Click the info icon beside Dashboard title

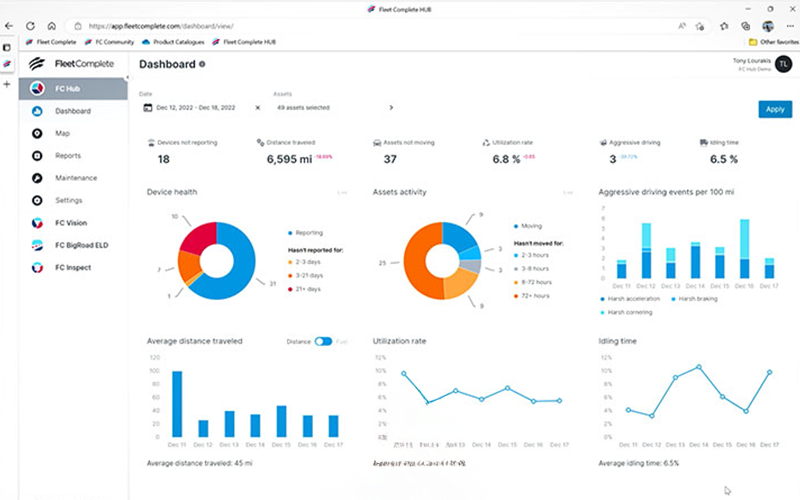[x=202, y=64]
